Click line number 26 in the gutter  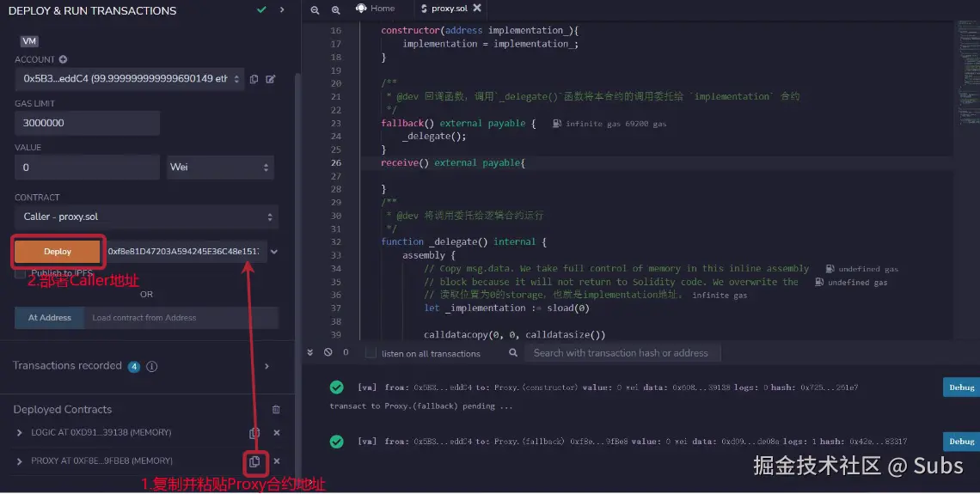[336, 163]
